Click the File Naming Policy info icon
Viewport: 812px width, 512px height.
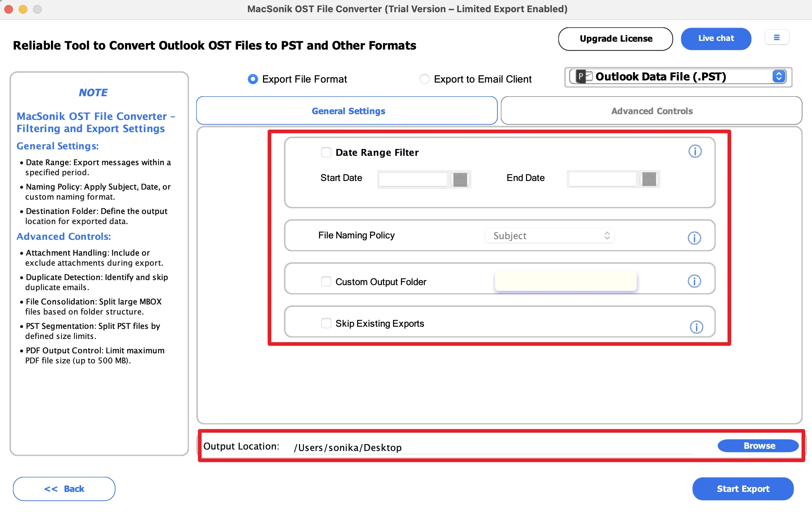click(694, 238)
